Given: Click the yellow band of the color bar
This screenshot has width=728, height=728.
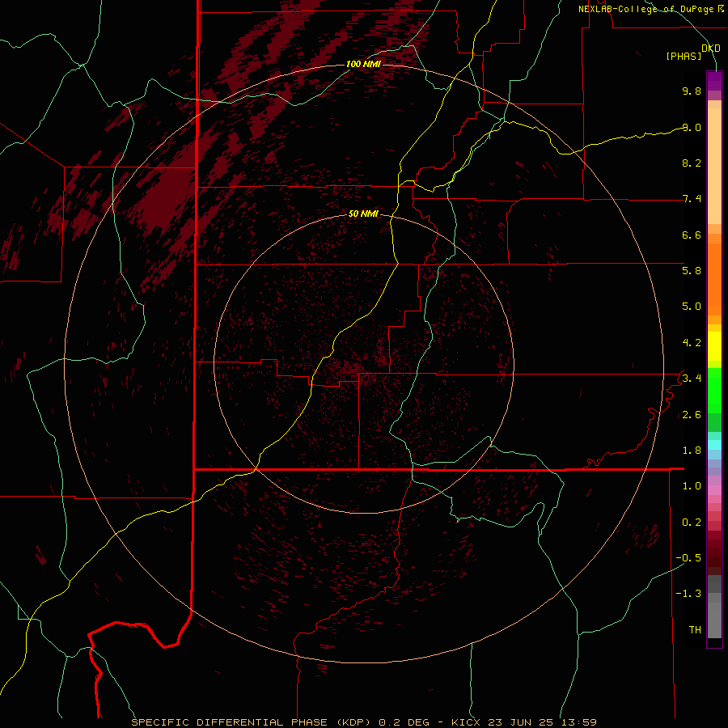Looking at the screenshot, I should (714, 346).
